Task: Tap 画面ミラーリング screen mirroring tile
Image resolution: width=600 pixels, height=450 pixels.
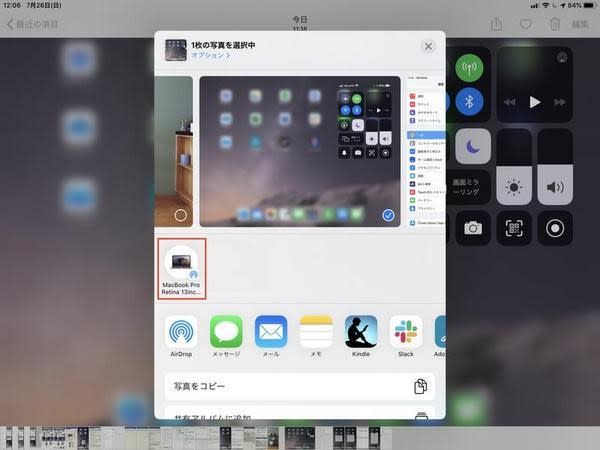Action: (468, 188)
